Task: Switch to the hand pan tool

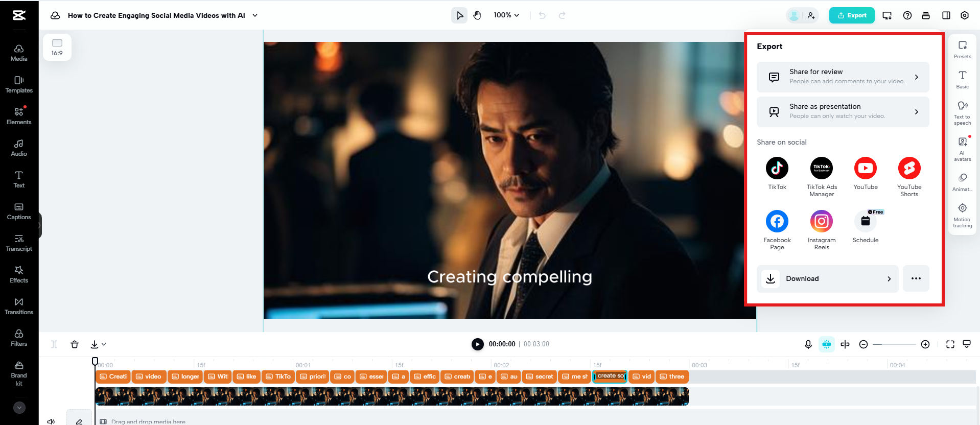Action: click(x=477, y=15)
